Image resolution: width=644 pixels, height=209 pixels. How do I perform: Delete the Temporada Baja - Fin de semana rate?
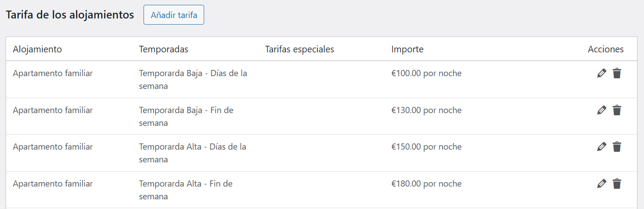(x=617, y=110)
